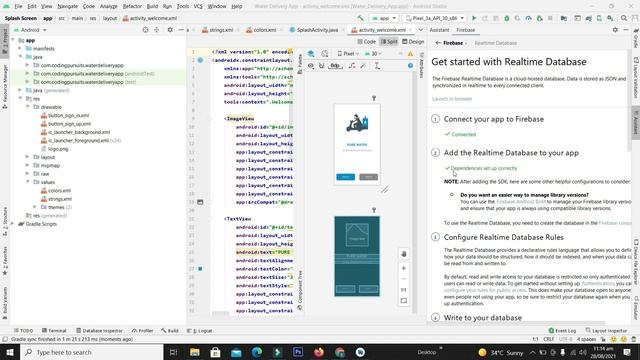This screenshot has width=640, height=360.
Task: Click select opened file target icon
Action: [145, 30]
